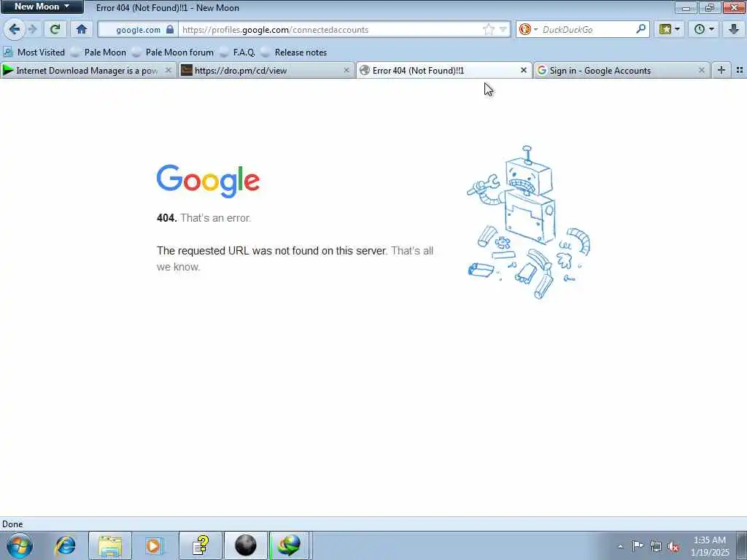Show hidden system tray icons

point(620,547)
